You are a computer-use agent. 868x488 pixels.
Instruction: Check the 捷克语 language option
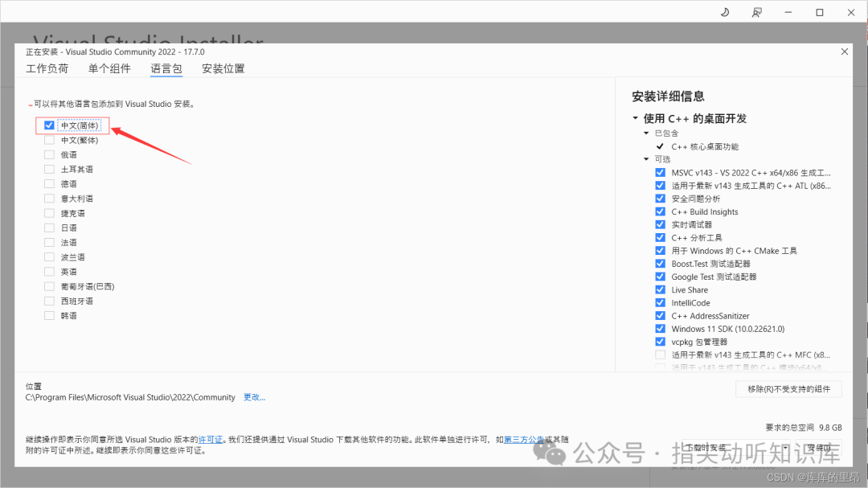[49, 213]
